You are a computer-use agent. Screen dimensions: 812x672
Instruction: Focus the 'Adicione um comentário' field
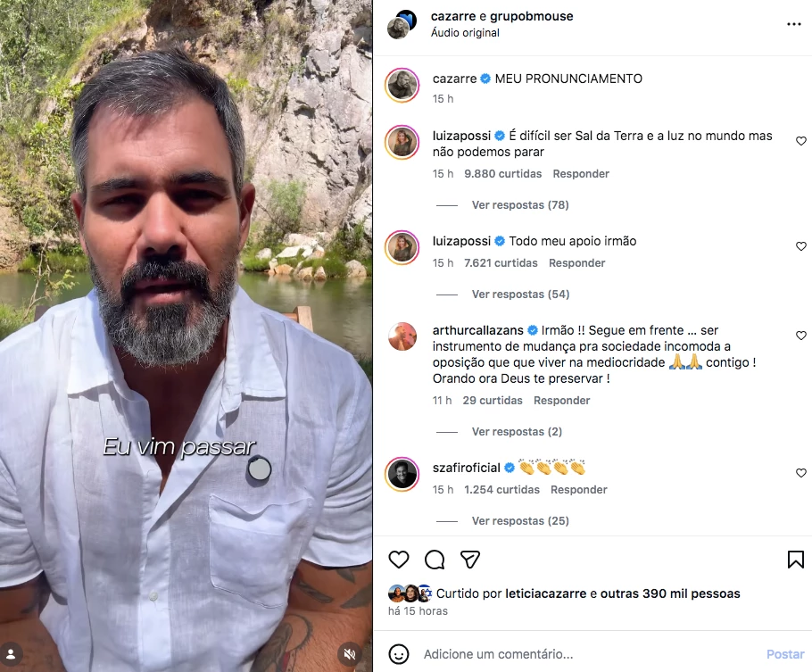click(591, 654)
